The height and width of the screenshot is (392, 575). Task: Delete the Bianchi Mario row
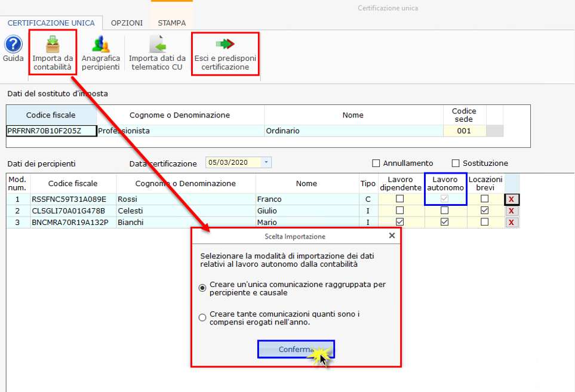512,222
